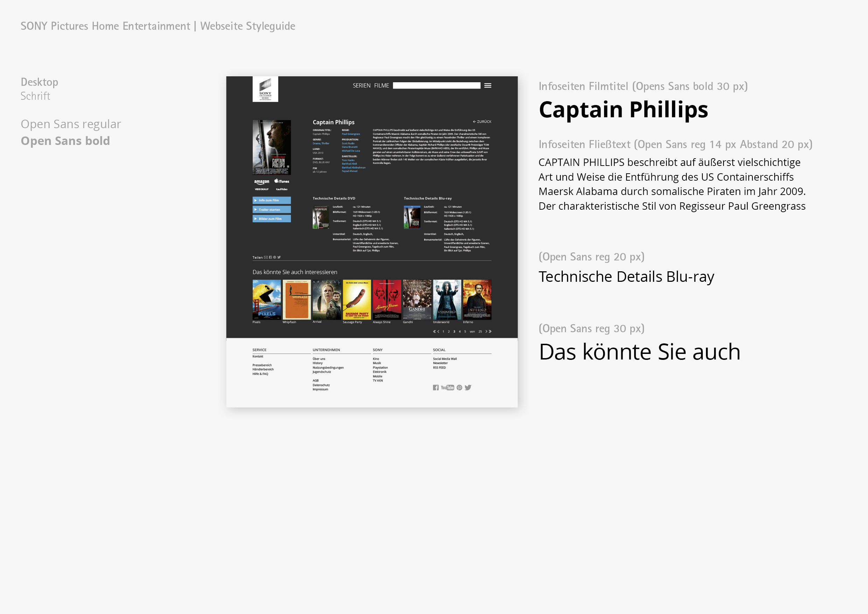868x614 pixels.
Task: Open Impressum footer link
Action: click(321, 389)
